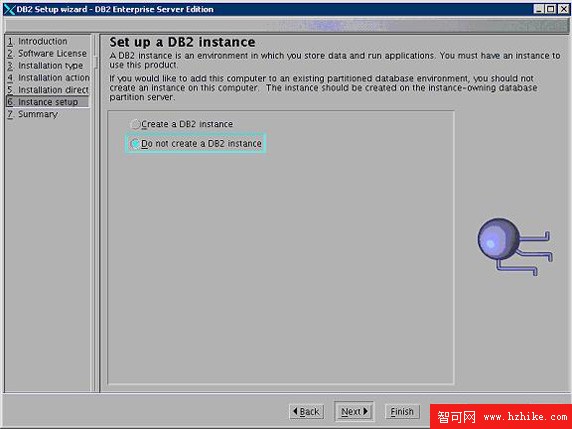Select Do not create a DB2 instance
572x429 pixels.
(x=196, y=144)
